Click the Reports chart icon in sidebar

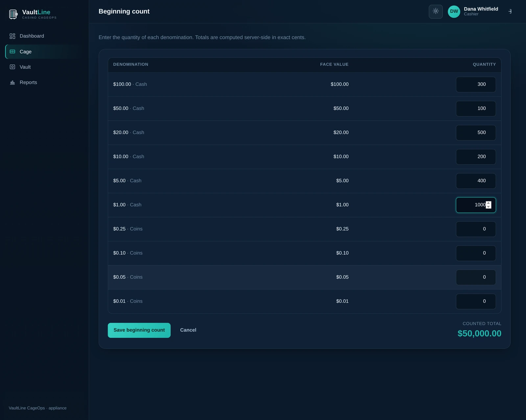click(x=12, y=82)
